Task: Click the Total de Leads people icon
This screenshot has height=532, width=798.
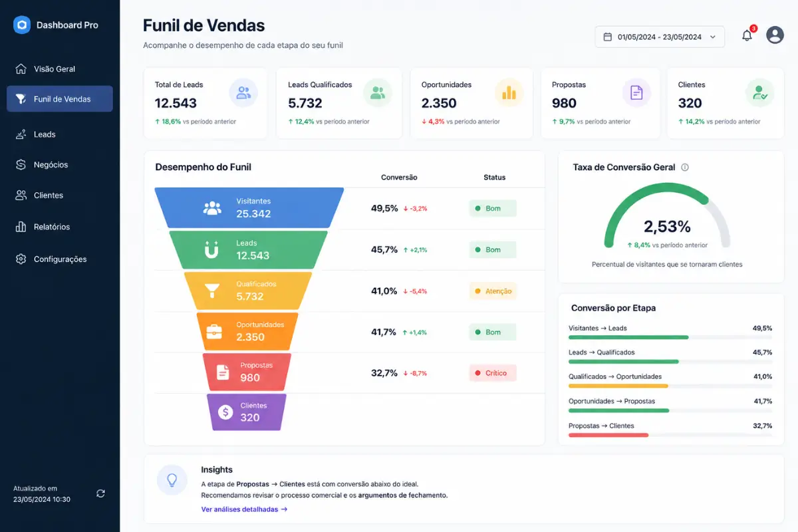Action: (243, 92)
